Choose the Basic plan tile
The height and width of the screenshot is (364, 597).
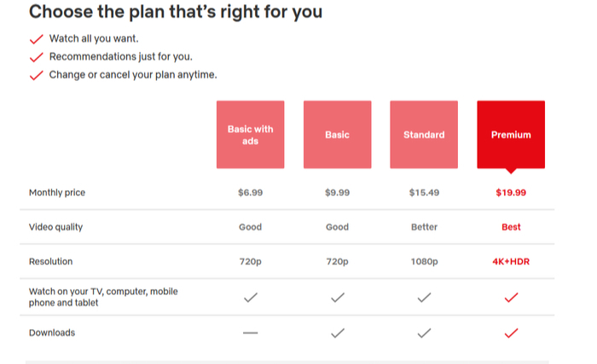click(x=337, y=135)
